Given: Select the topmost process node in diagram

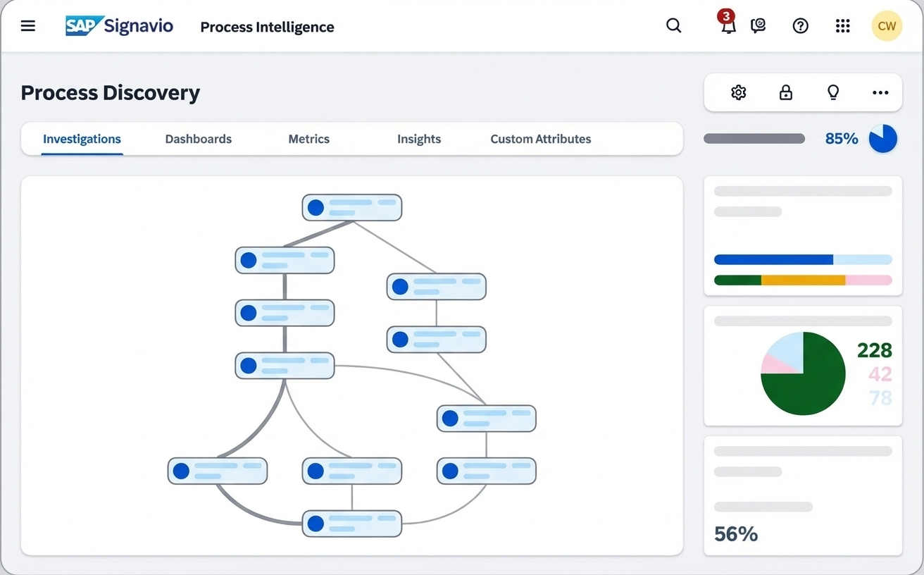Looking at the screenshot, I should point(351,208).
